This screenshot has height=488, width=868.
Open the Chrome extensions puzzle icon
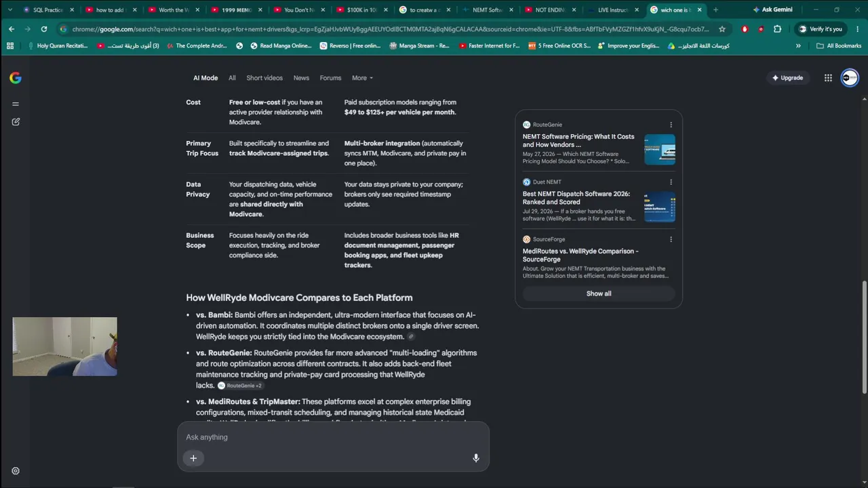click(777, 29)
